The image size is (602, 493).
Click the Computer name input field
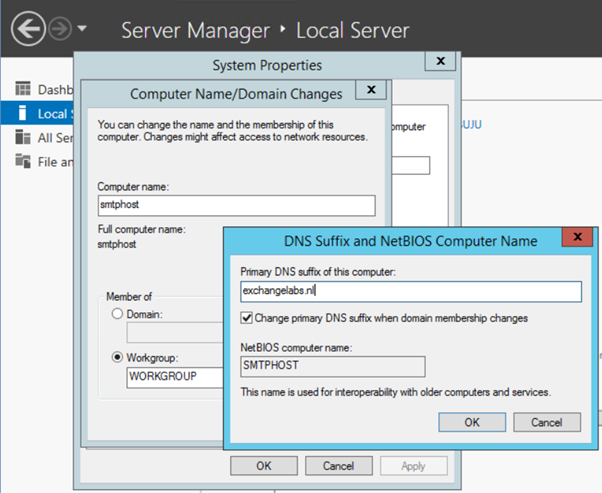point(235,205)
